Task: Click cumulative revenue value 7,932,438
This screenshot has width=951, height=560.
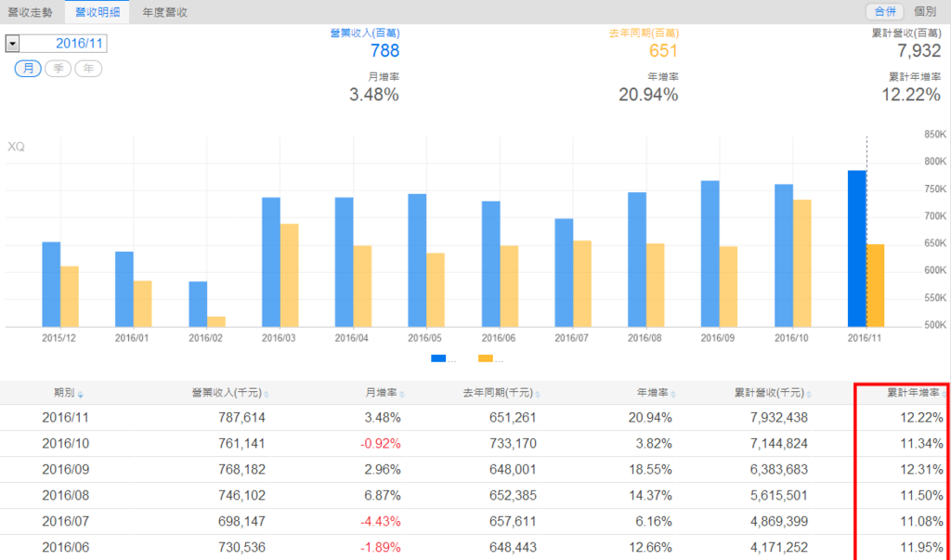Action: (779, 417)
